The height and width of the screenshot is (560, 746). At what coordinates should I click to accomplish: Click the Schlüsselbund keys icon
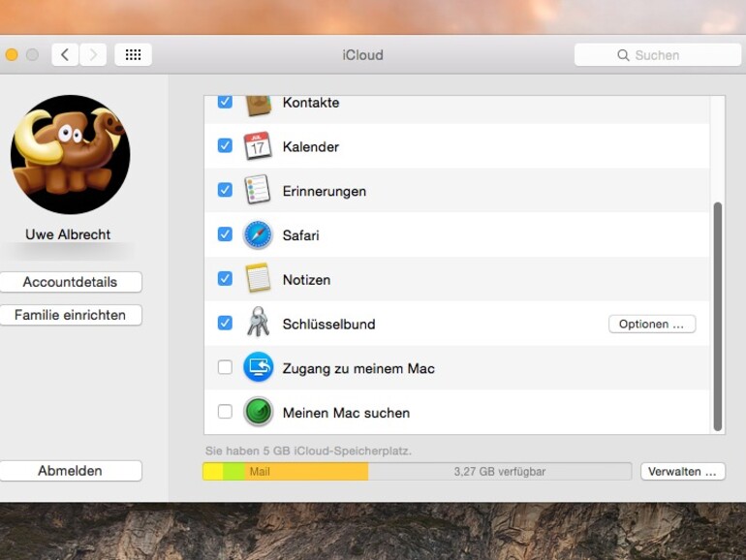point(258,324)
